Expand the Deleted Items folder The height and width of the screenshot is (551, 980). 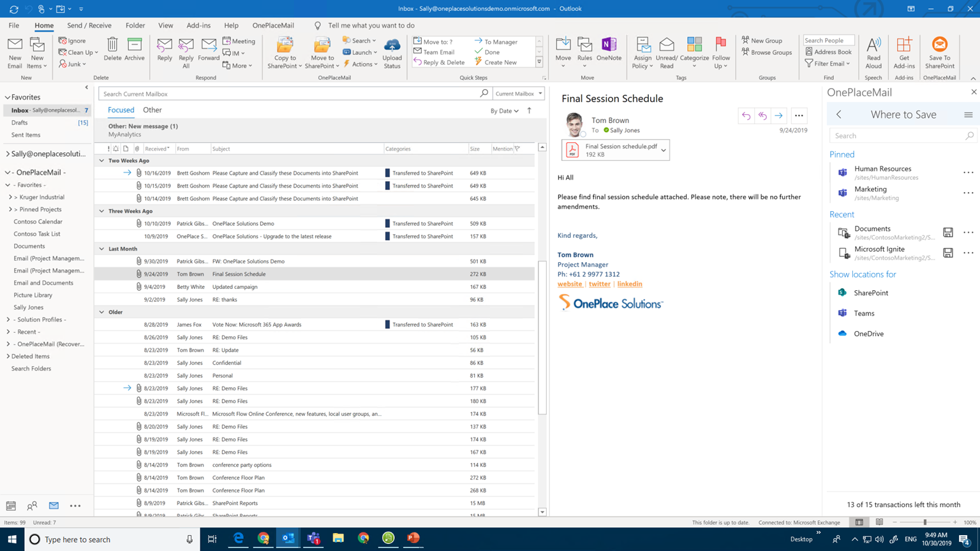tap(8, 356)
